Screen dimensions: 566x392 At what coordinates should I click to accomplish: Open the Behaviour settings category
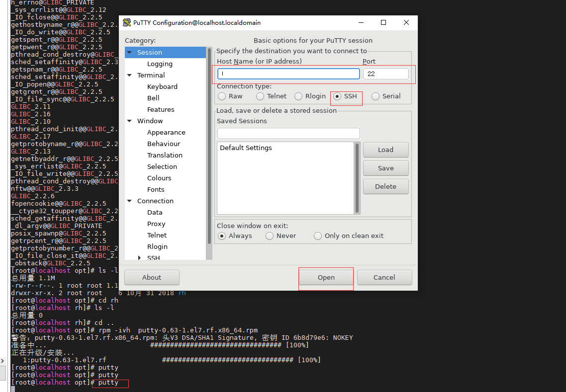click(164, 144)
